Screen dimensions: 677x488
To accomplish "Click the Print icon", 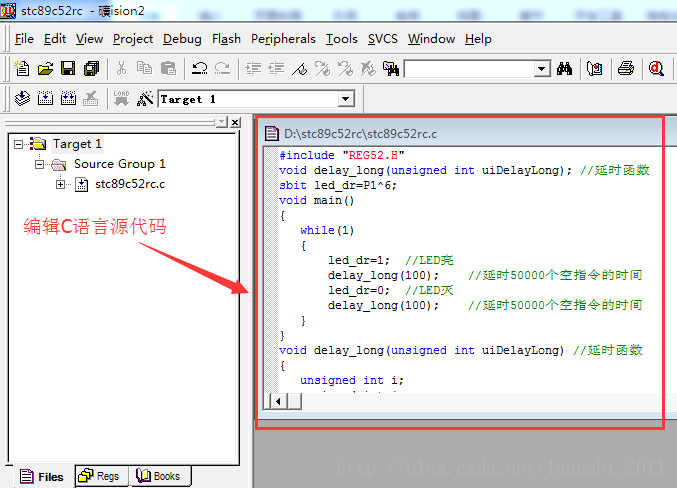I will pyautogui.click(x=626, y=68).
